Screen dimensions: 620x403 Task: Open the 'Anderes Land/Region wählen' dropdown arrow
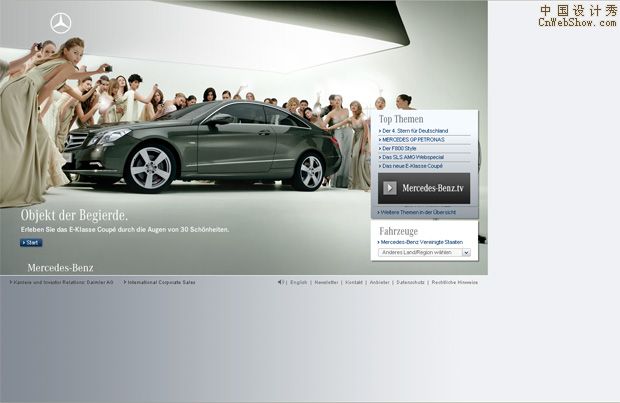pyautogui.click(x=467, y=252)
